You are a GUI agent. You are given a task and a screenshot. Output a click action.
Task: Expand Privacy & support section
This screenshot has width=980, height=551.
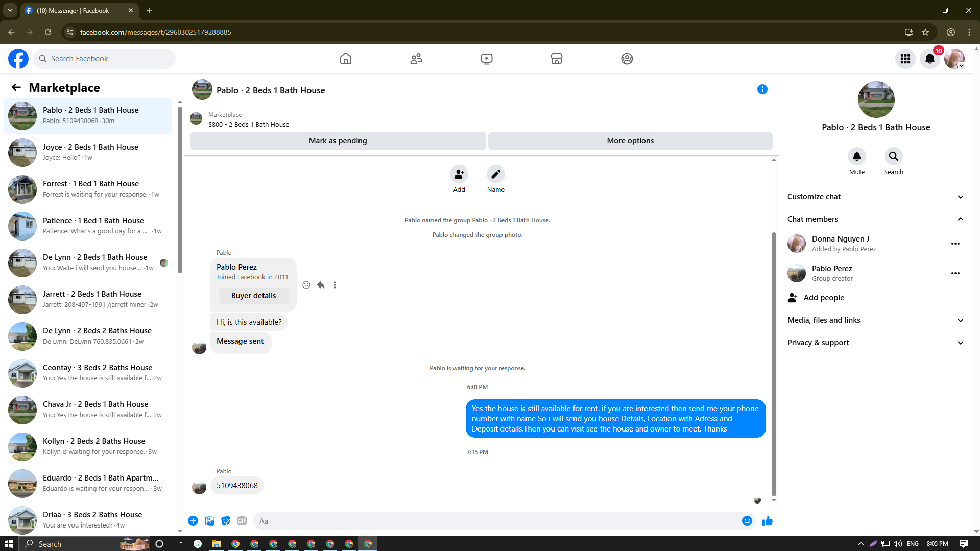[x=876, y=343]
